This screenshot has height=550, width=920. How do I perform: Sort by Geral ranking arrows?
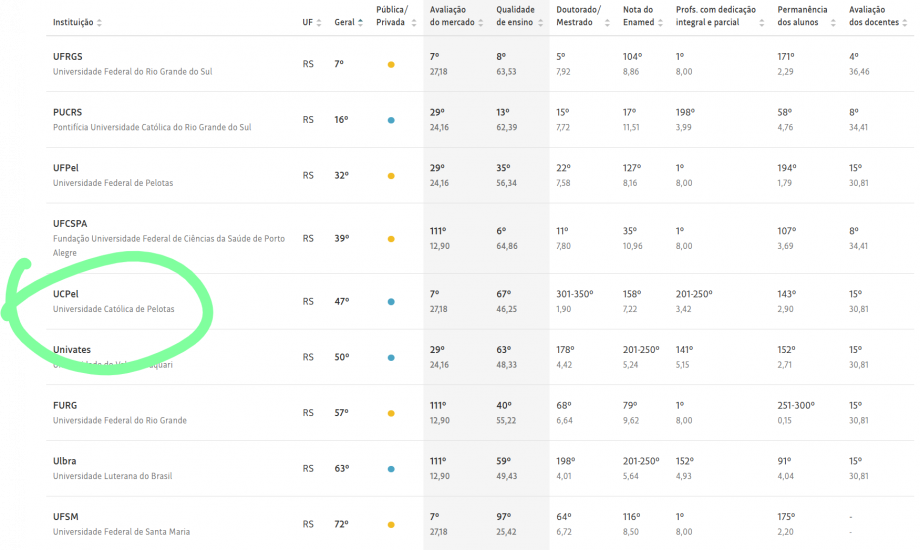click(360, 23)
